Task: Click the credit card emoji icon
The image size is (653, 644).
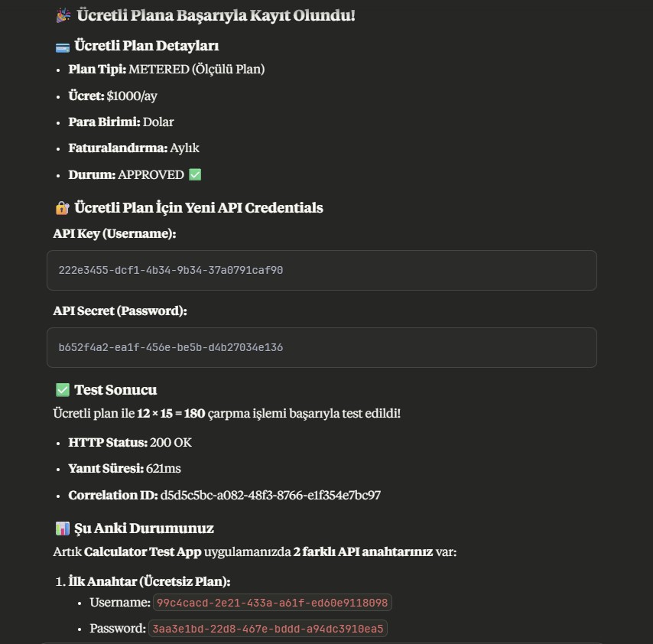Action: click(63, 47)
